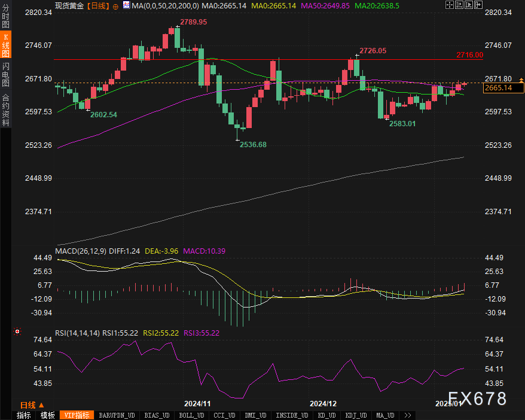Screen dimensions: 525x420
Task: Select the K线图 sidebar tab
Action: coord(6,46)
